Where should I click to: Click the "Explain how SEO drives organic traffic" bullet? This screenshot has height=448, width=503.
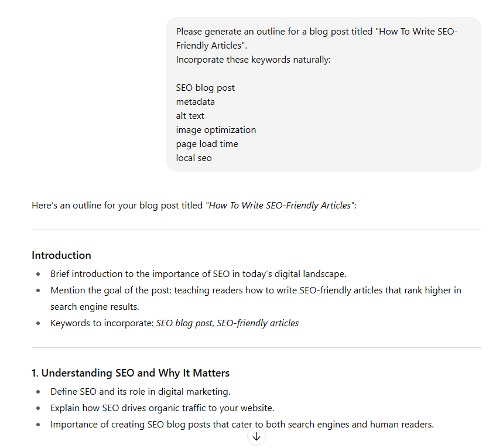tap(162, 408)
